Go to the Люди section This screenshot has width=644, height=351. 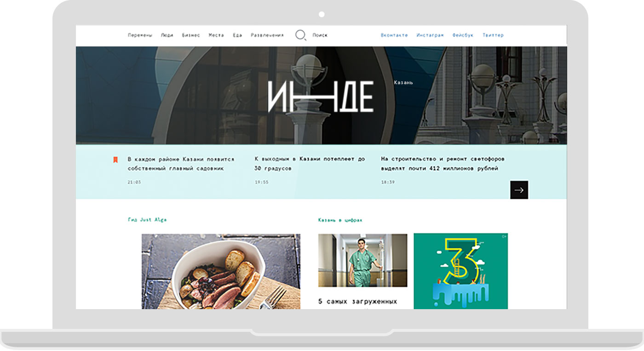coord(167,35)
